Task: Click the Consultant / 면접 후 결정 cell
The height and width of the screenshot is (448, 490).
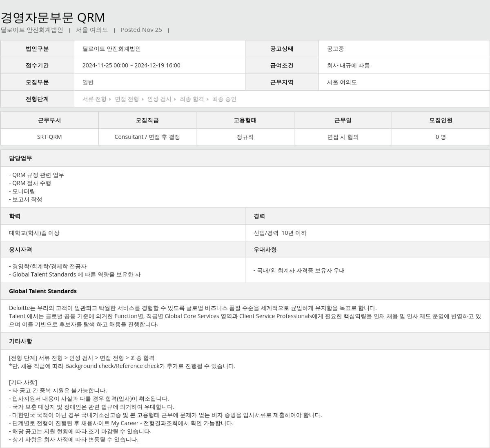Action: (x=147, y=137)
